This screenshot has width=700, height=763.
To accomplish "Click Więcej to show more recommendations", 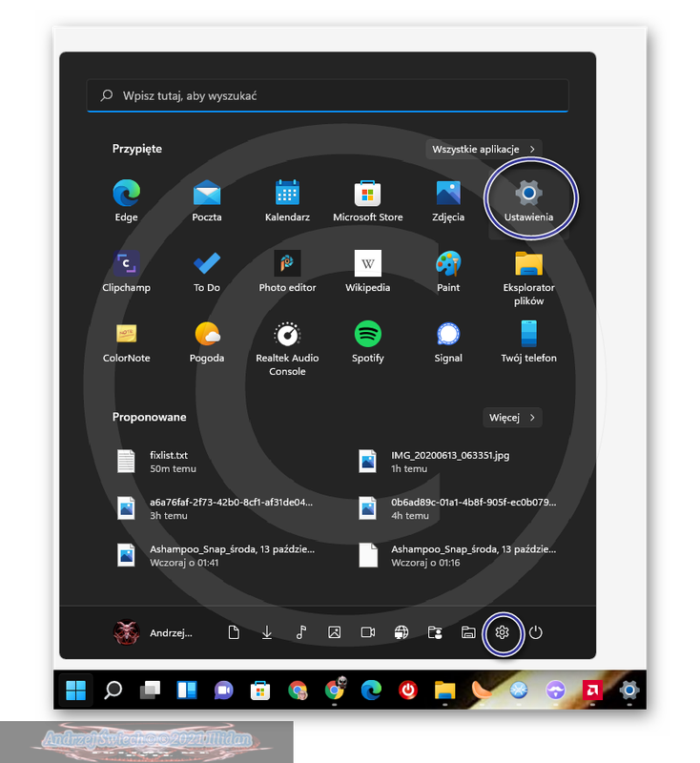I will click(x=512, y=418).
